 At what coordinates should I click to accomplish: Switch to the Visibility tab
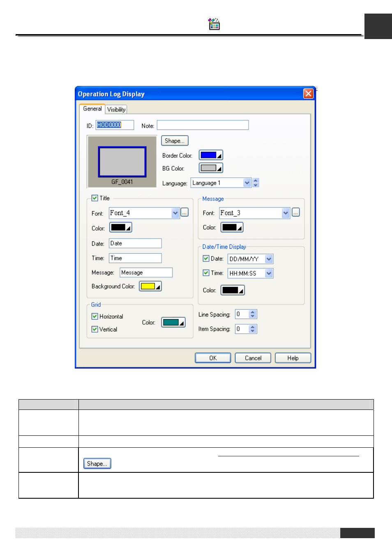(116, 109)
